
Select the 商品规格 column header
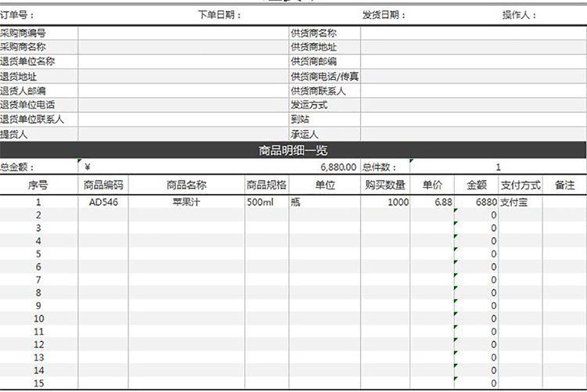pyautogui.click(x=267, y=185)
